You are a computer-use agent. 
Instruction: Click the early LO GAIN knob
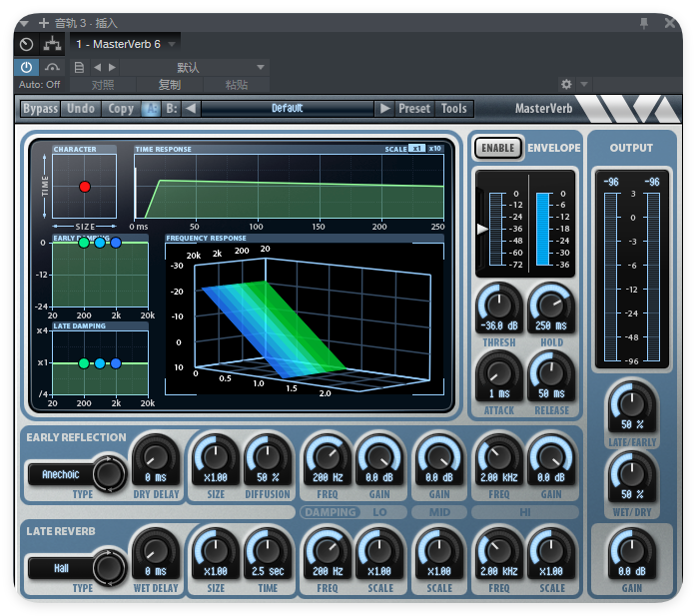click(379, 457)
